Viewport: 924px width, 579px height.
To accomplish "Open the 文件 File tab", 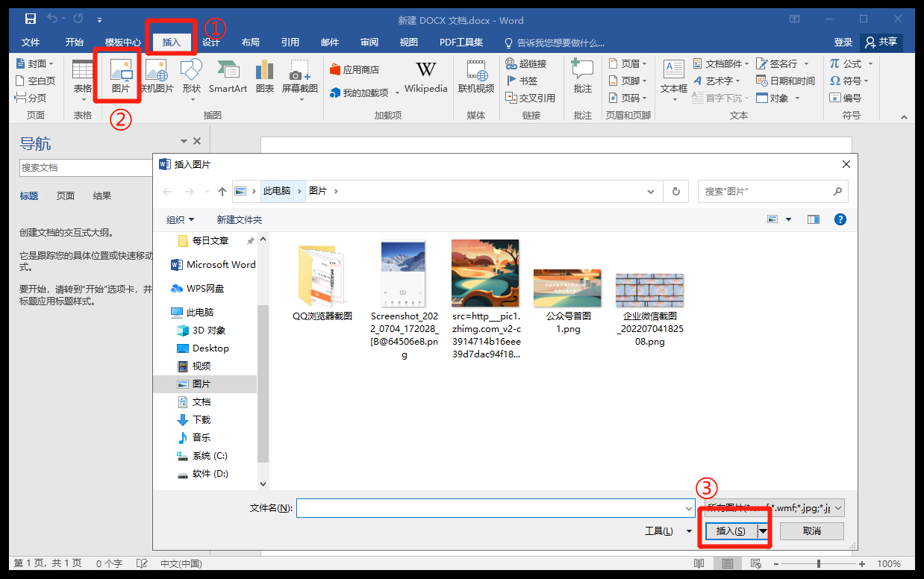I will point(31,42).
